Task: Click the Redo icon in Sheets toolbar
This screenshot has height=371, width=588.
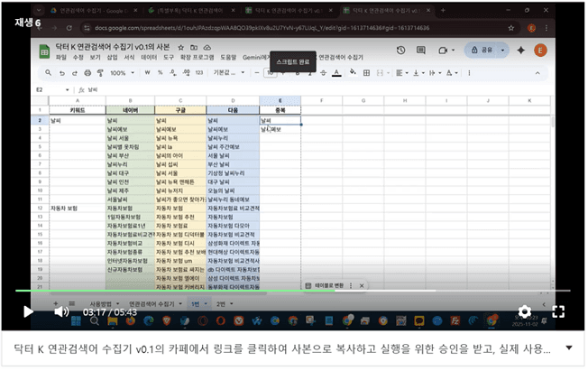Action: tap(74, 73)
